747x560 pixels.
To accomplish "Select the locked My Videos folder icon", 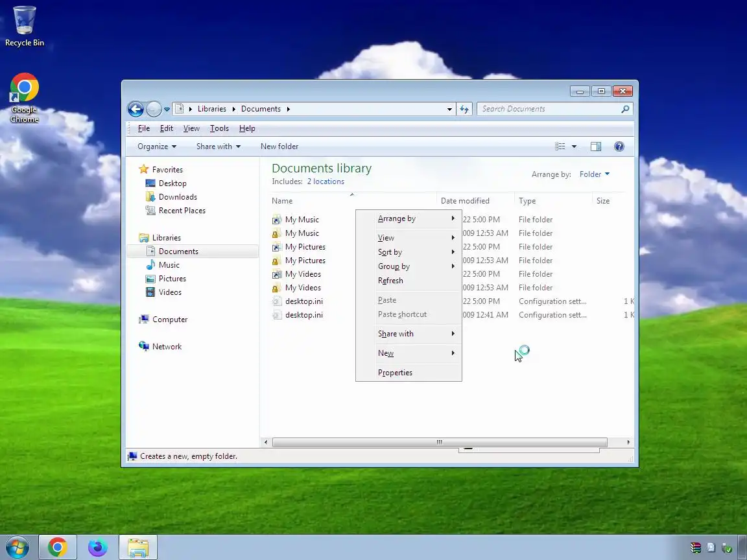I will tap(276, 288).
